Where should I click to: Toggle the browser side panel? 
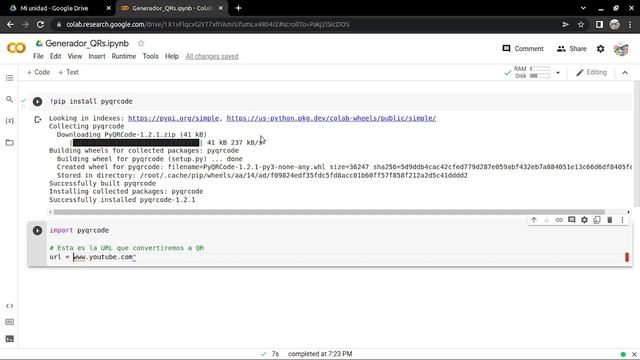[x=599, y=24]
